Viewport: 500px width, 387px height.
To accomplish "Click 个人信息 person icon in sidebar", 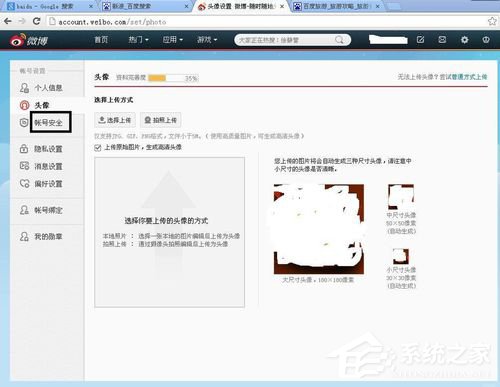I will pos(24,88).
